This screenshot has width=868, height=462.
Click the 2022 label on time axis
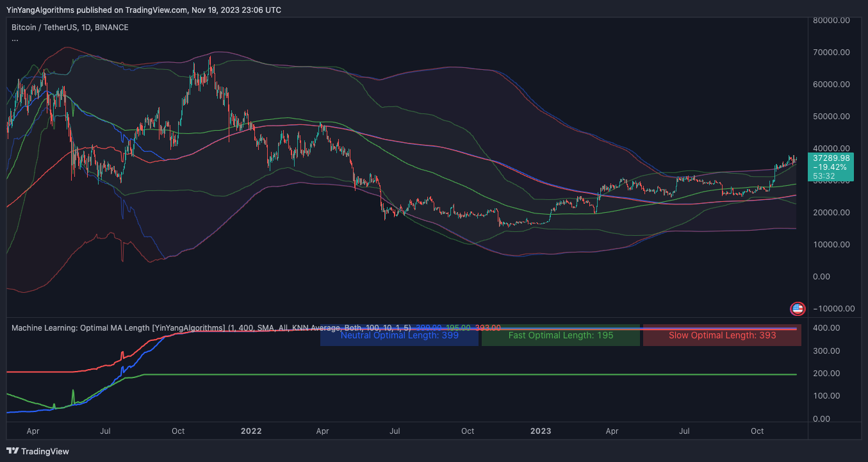(x=250, y=431)
